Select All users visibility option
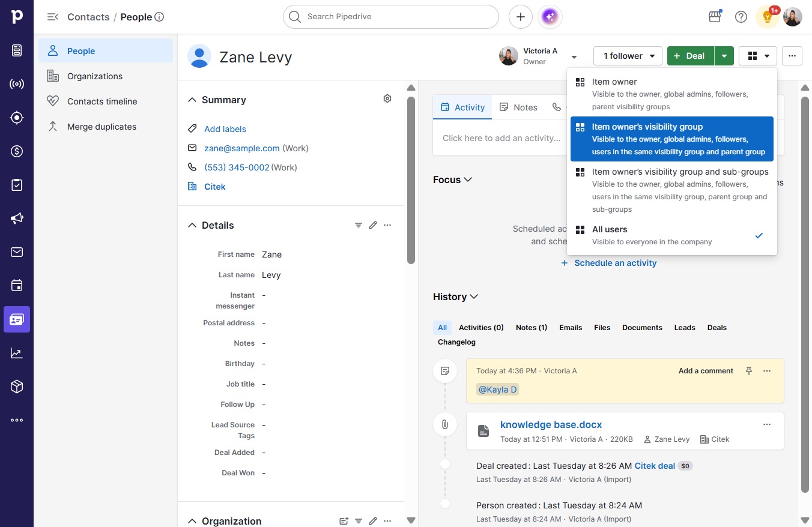This screenshot has height=527, width=812. coord(672,235)
